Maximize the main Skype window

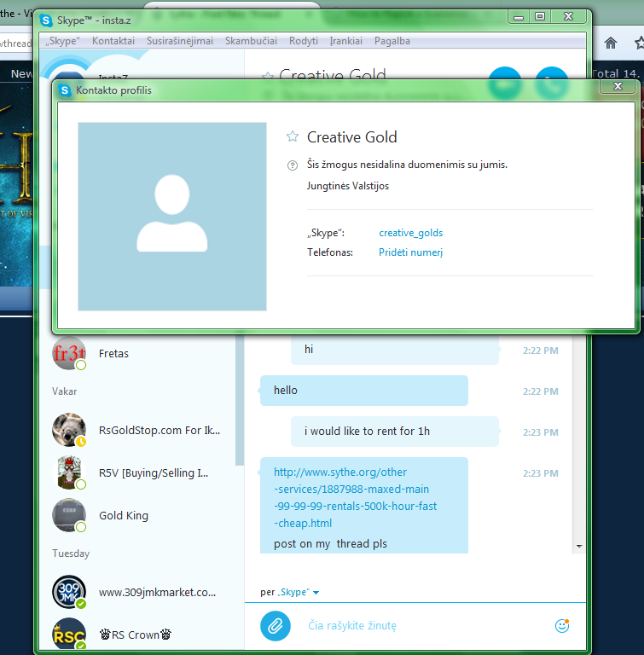pyautogui.click(x=540, y=17)
